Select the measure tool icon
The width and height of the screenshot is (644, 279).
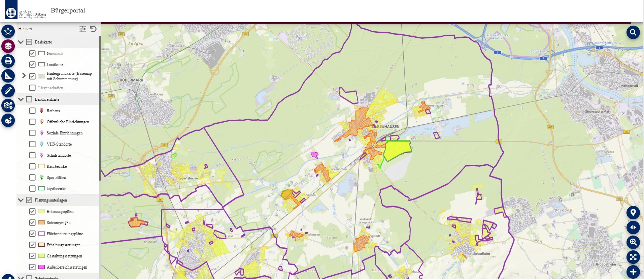click(8, 76)
